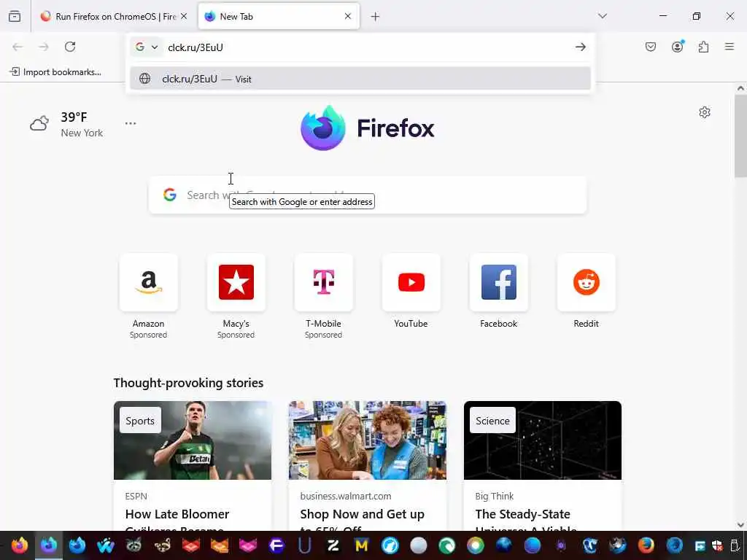Select clck.ru/3EuU Visit suggestion

360,79
